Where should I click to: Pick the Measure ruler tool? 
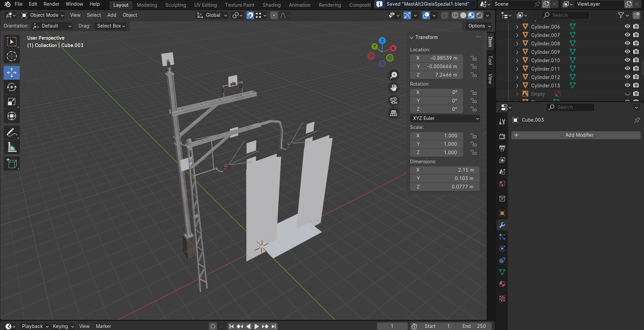coord(12,147)
